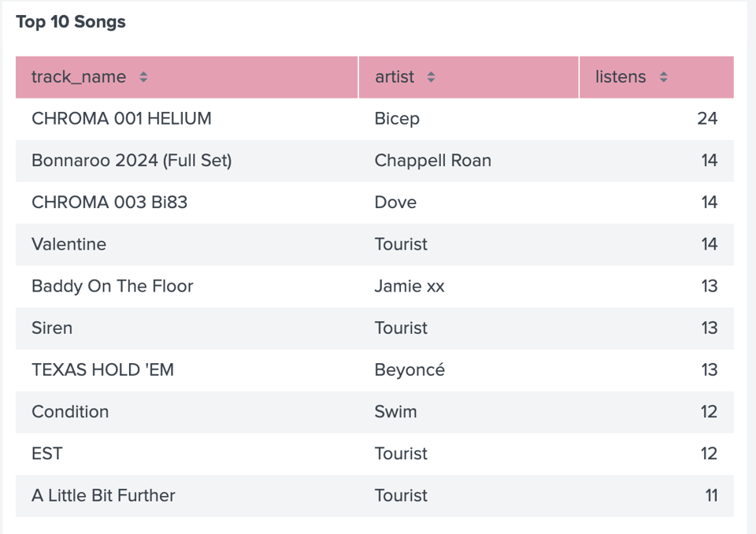The width and height of the screenshot is (756, 534).
Task: Click the down arrow in listens sorter
Action: (x=663, y=81)
